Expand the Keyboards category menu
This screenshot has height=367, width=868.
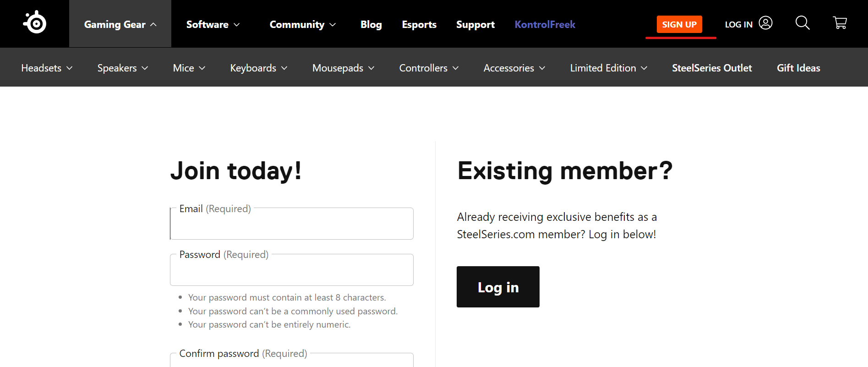259,68
